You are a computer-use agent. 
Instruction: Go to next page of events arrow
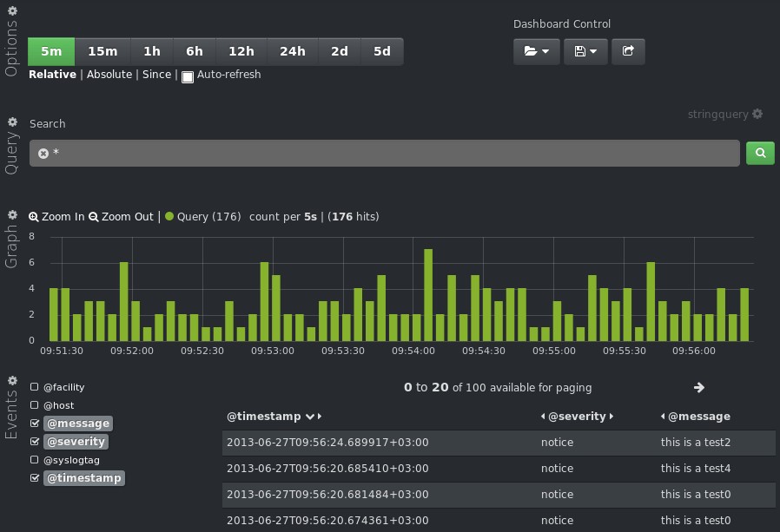point(699,388)
